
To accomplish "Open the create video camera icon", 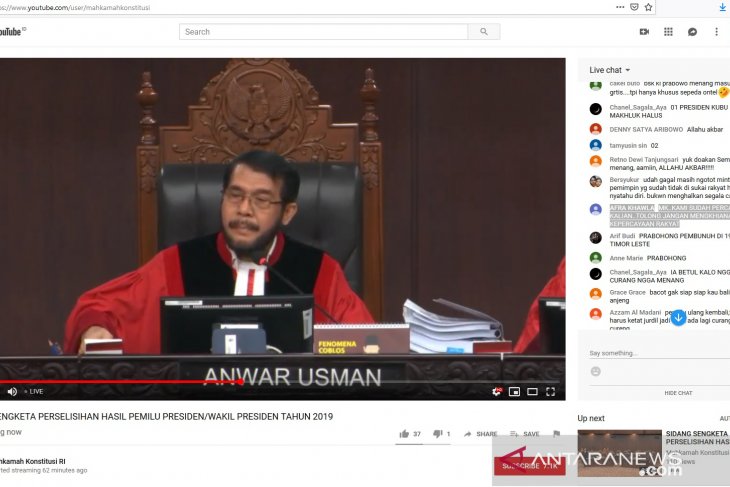I will [x=644, y=32].
